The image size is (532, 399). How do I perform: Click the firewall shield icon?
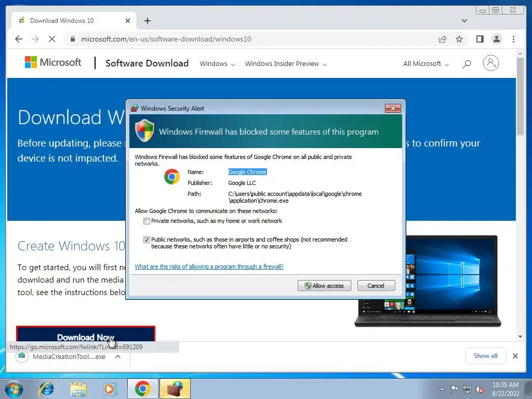tap(144, 130)
